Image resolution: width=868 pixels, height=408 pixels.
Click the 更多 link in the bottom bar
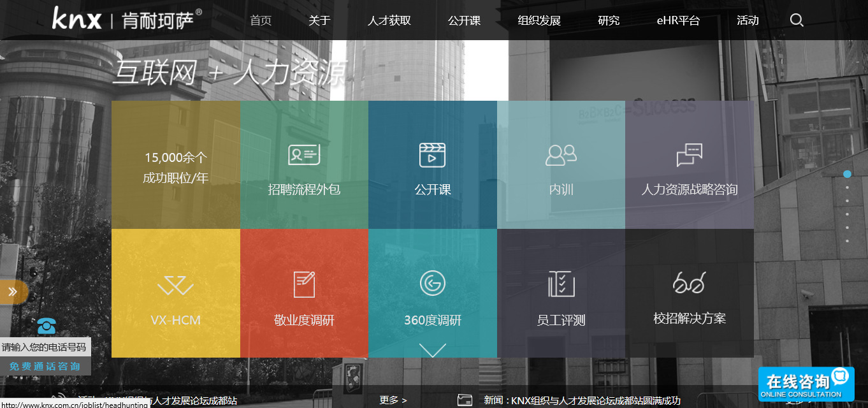[x=393, y=400]
